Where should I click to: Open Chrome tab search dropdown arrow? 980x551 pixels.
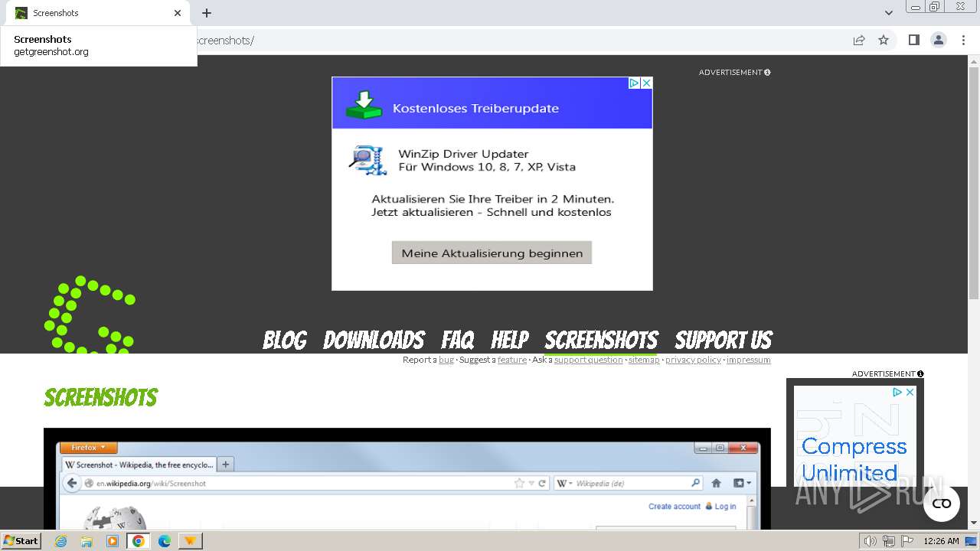pos(889,13)
